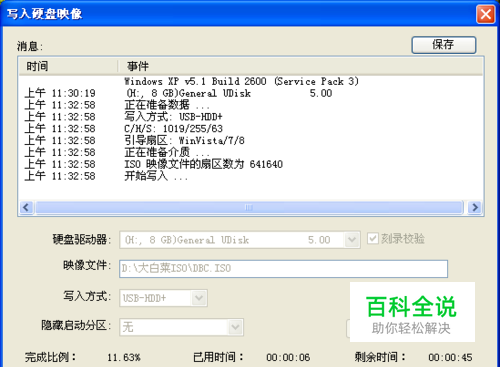This screenshot has height=367, width=500.
Task: Click the 保存 button
Action: [x=444, y=45]
